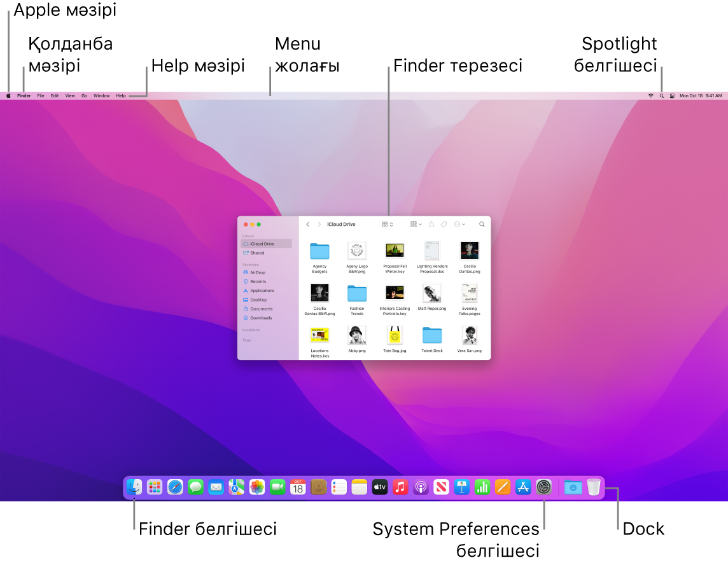
Task: Select the Talent Deck folder
Action: (432, 339)
